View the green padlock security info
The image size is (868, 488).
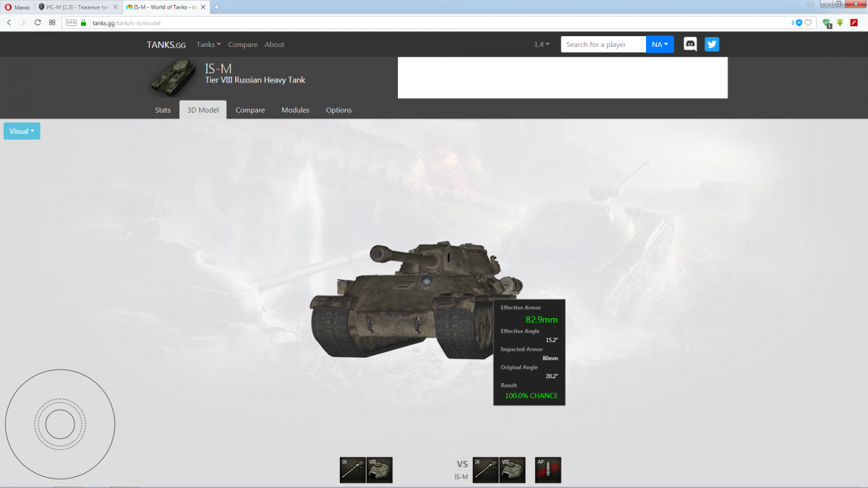pyautogui.click(x=84, y=22)
